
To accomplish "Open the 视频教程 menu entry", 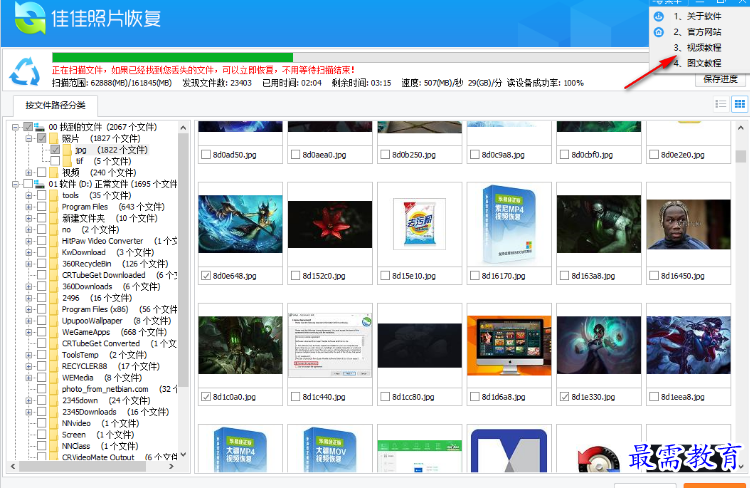I will click(x=697, y=47).
